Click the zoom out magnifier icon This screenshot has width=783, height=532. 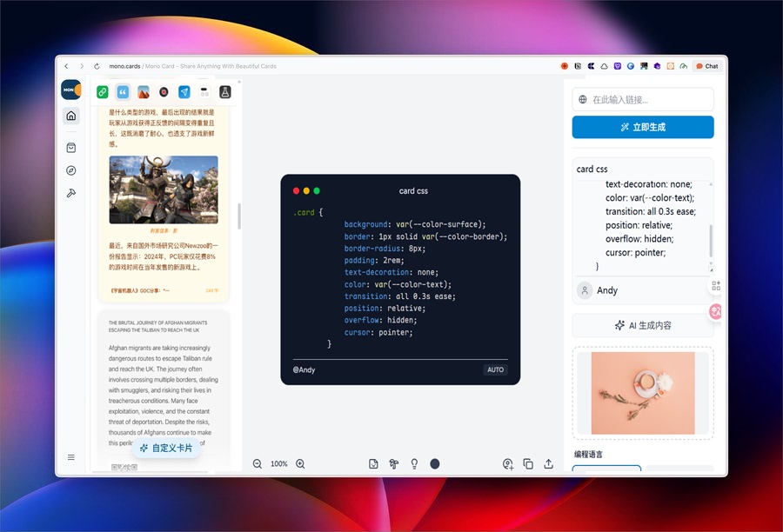coord(258,464)
